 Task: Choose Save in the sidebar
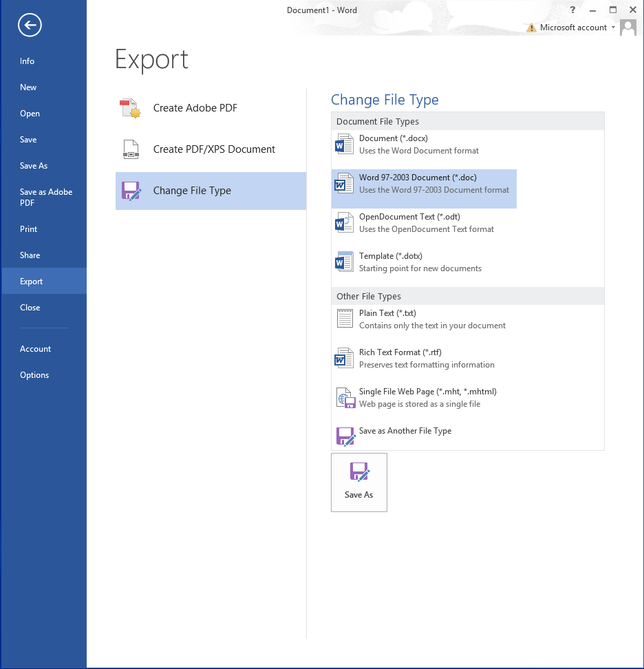click(44, 140)
